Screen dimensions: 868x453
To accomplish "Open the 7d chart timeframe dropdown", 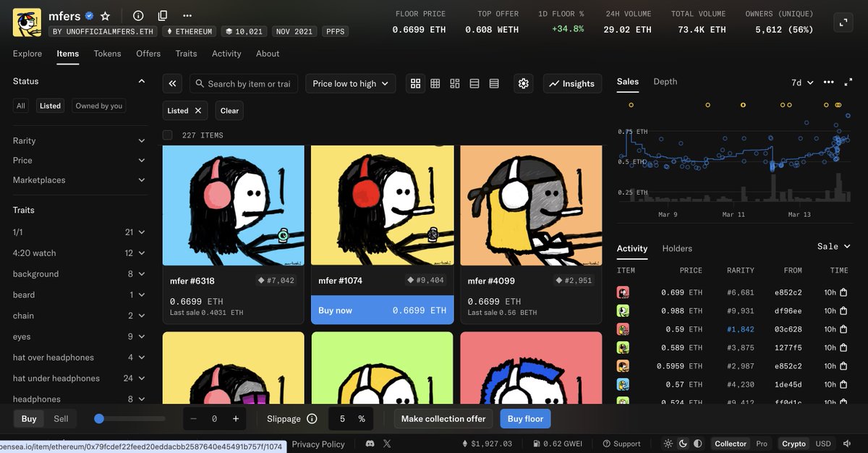I will click(x=802, y=82).
